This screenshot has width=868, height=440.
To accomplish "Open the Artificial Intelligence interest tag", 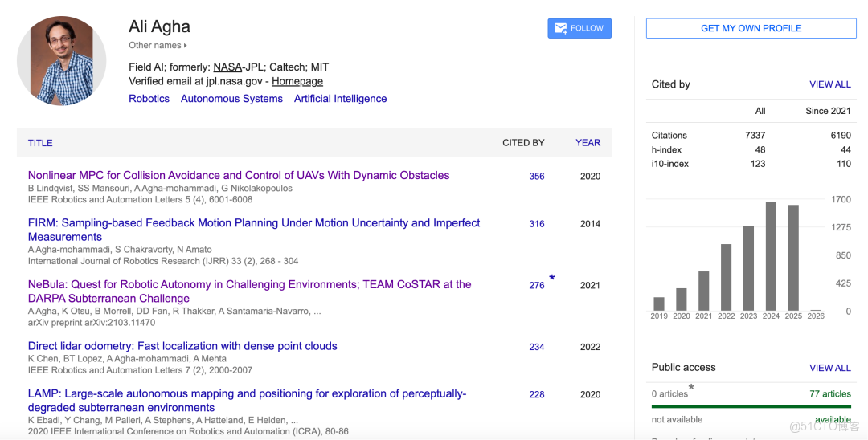I will tap(340, 99).
